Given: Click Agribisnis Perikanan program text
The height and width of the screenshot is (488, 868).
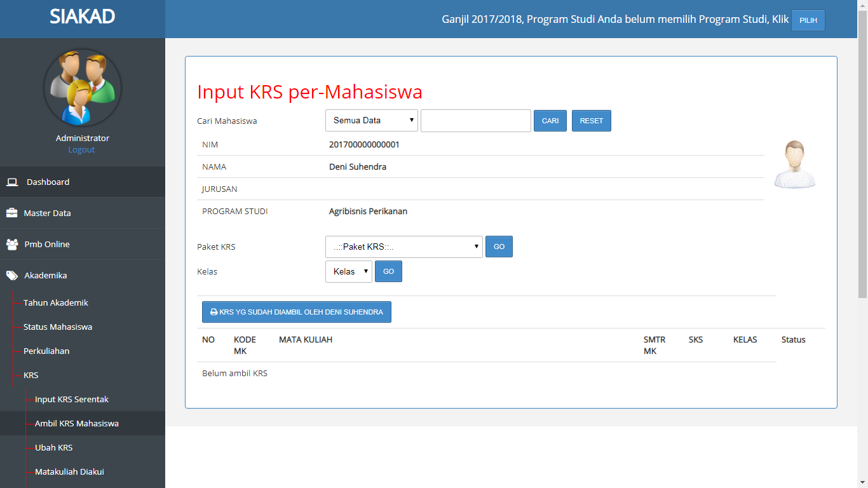Looking at the screenshot, I should point(368,212).
